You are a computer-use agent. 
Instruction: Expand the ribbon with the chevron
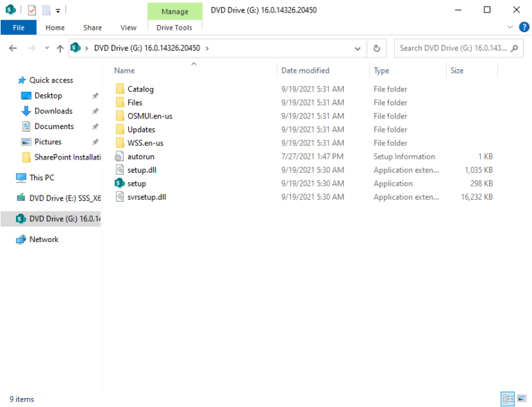511,27
